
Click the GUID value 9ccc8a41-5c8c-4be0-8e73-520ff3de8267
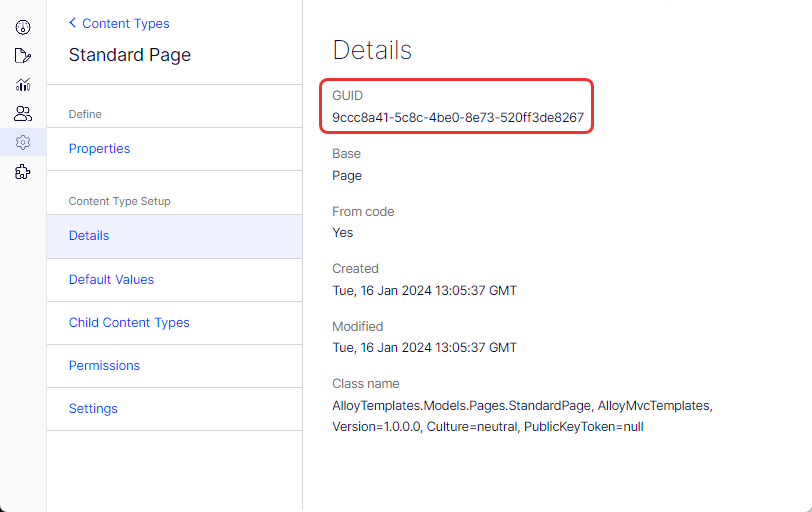click(x=458, y=118)
